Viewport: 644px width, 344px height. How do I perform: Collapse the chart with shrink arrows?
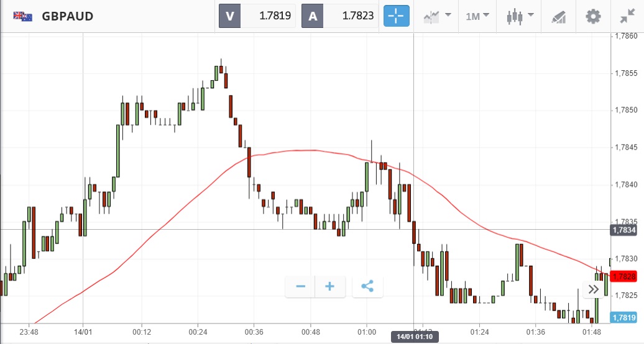[x=628, y=16]
